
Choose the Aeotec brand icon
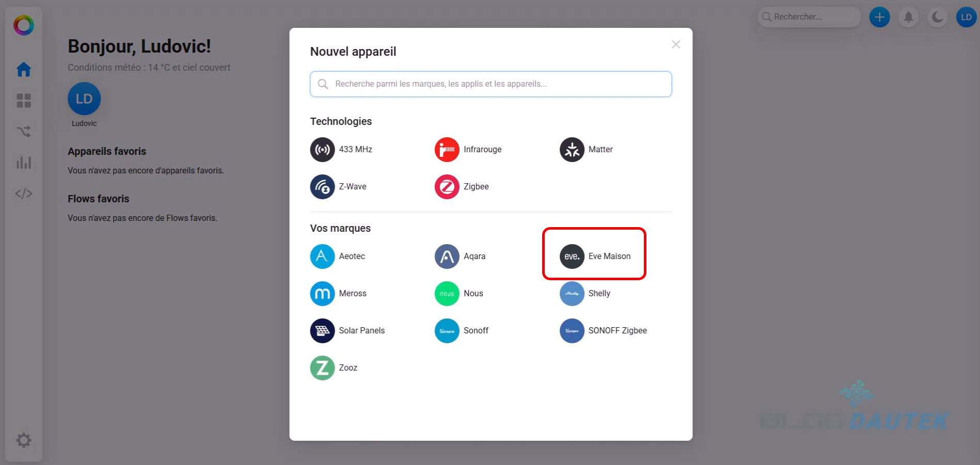pos(322,256)
